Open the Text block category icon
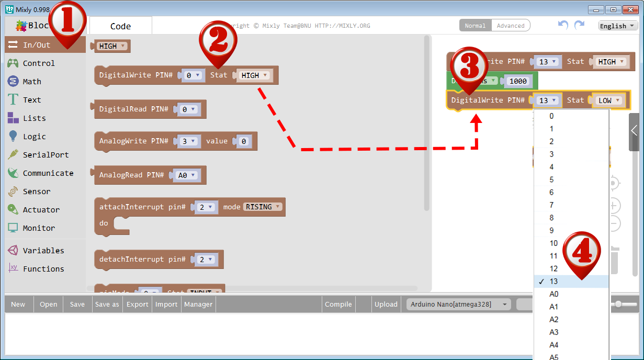The width and height of the screenshot is (644, 360). coord(13,100)
